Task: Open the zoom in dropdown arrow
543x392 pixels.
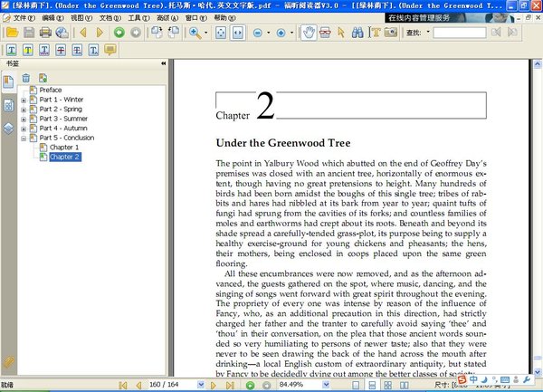Action: (x=291, y=33)
